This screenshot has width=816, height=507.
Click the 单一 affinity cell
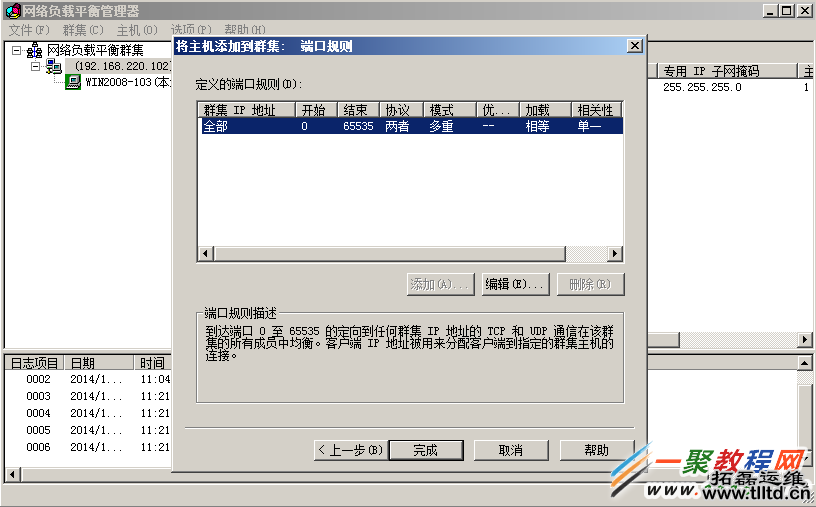point(590,126)
